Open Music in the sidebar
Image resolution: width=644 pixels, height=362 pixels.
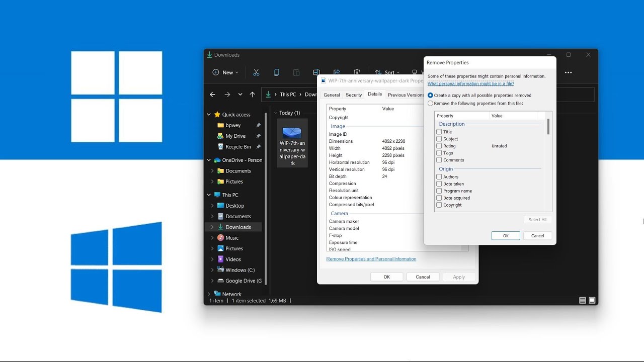pos(232,238)
